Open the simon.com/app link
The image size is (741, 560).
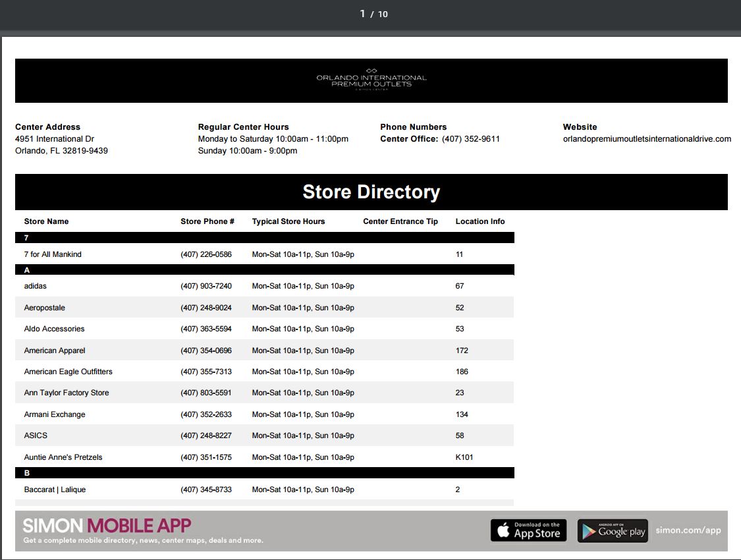pyautogui.click(x=688, y=530)
